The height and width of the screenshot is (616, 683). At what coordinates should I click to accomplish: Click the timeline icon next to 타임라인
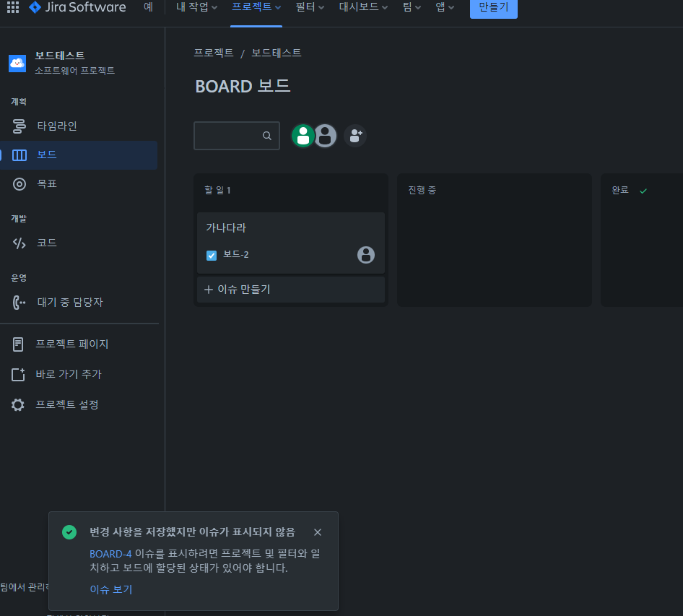pyautogui.click(x=19, y=126)
